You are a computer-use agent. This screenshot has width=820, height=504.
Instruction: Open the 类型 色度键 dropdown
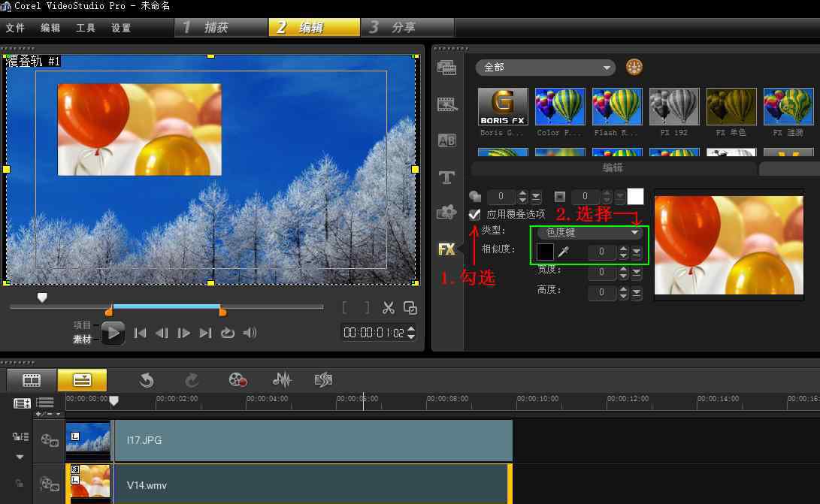tap(589, 233)
